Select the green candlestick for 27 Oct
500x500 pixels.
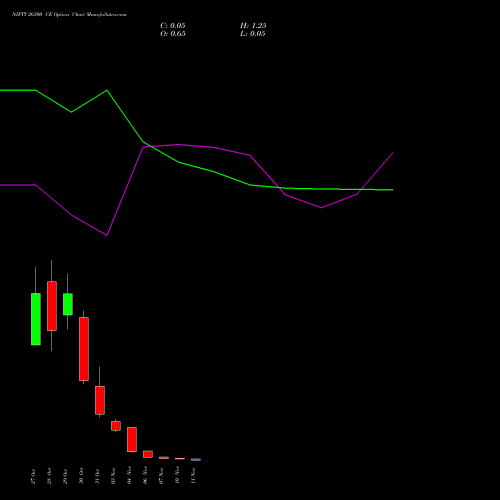point(36,319)
